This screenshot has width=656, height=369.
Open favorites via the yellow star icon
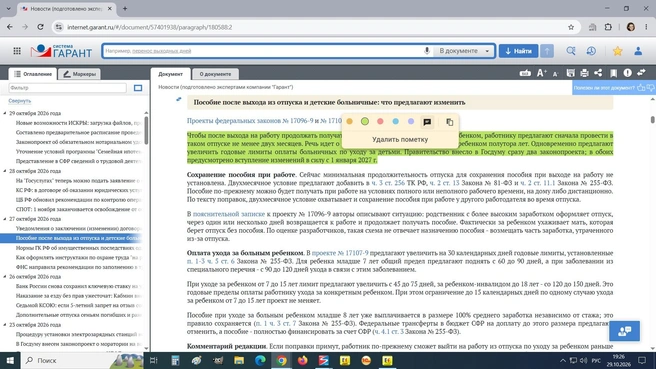(x=617, y=51)
